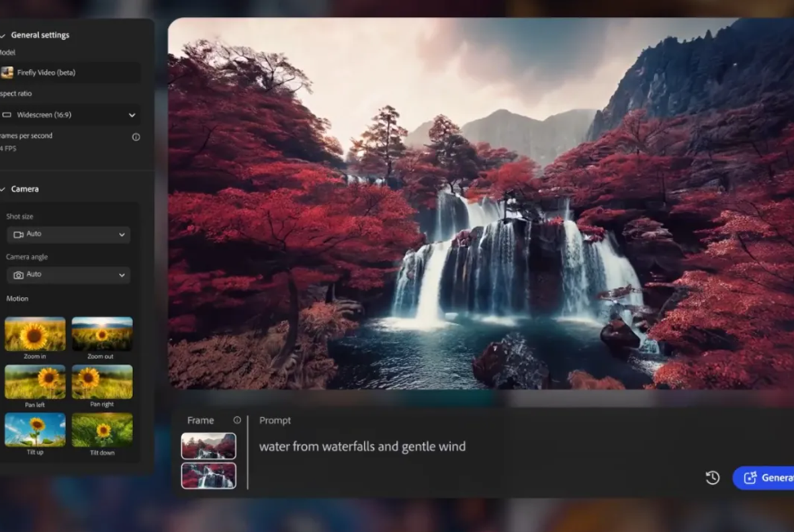Click the info icon next to Frame
The height and width of the screenshot is (532, 794).
pyautogui.click(x=237, y=420)
